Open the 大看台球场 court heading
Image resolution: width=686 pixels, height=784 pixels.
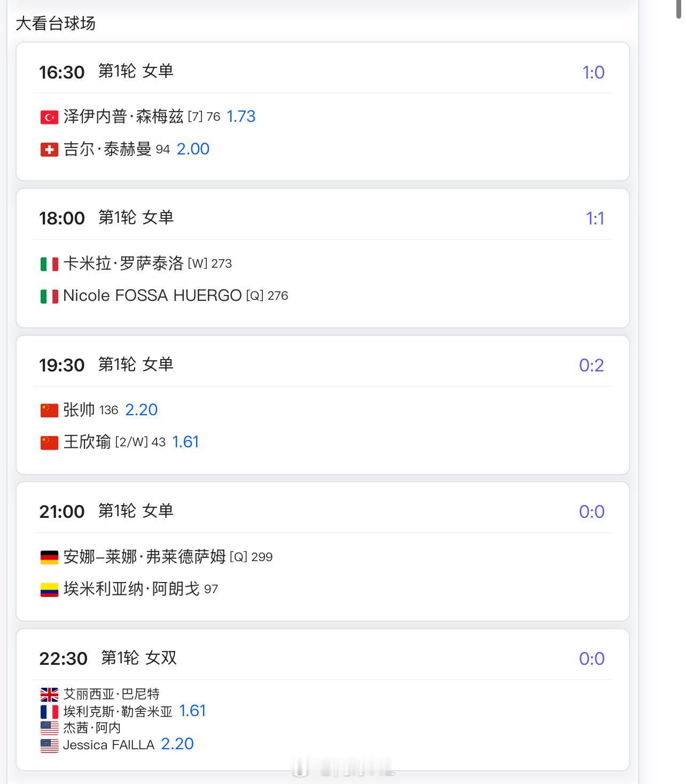click(x=56, y=24)
